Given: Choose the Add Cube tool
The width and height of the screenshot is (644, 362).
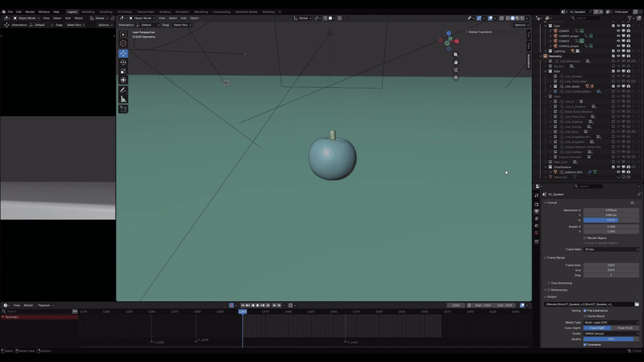Looking at the screenshot, I should 123,109.
